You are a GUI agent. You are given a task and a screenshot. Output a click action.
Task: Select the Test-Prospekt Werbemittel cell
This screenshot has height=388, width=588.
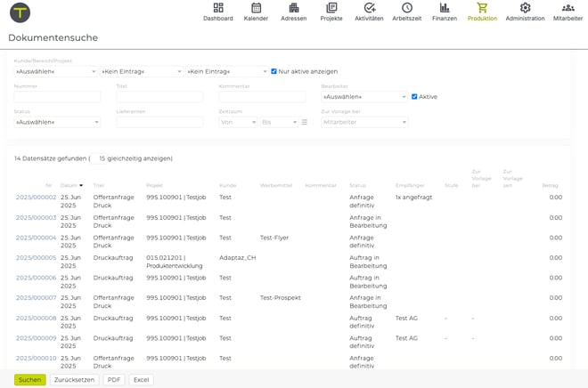click(x=281, y=298)
